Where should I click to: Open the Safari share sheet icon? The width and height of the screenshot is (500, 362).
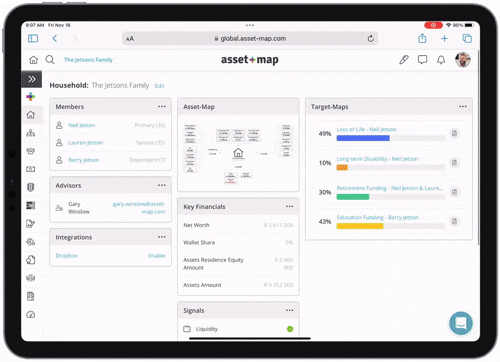(x=422, y=38)
